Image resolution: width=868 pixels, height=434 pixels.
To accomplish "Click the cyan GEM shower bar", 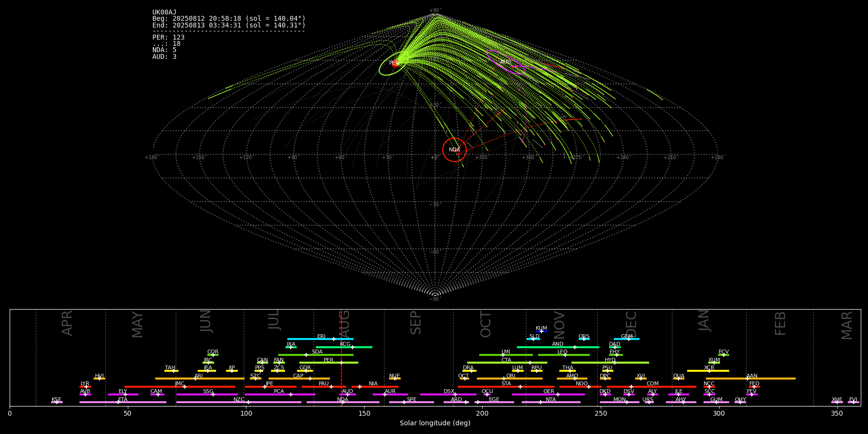I will coord(626,339).
